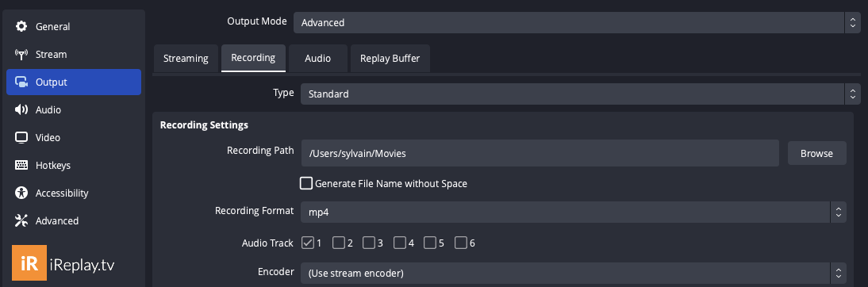
Task: Click the Recording Settings heading
Action: click(204, 125)
